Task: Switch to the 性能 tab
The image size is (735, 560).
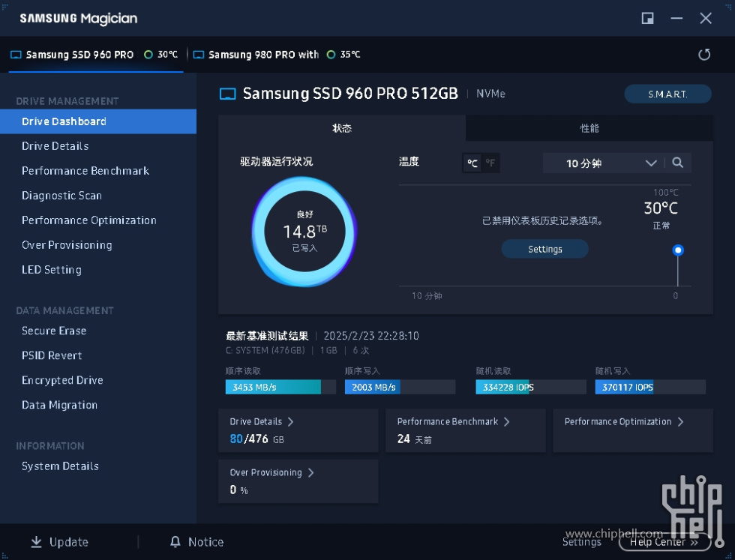Action: pos(589,128)
